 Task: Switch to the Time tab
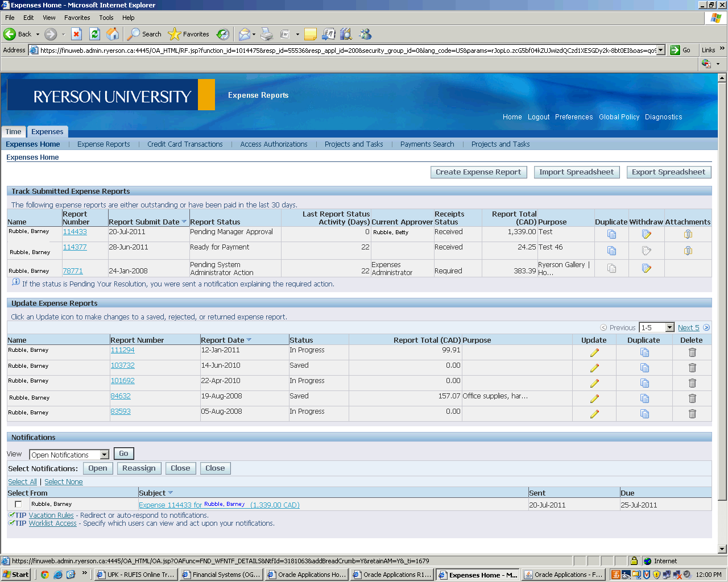click(x=14, y=132)
